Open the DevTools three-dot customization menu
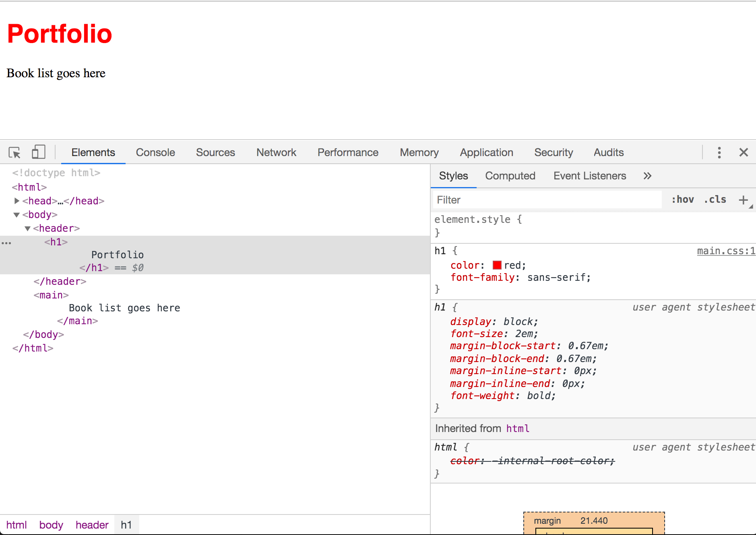 point(719,152)
